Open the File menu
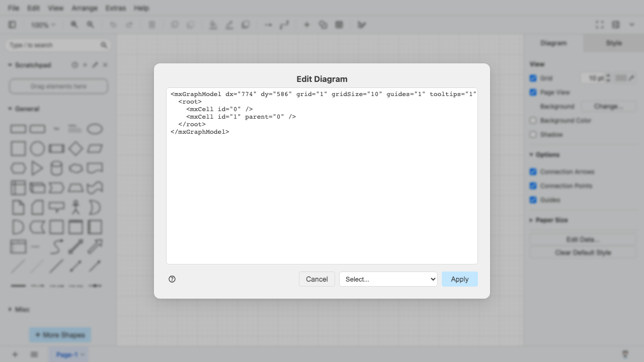The height and width of the screenshot is (362, 644). [x=14, y=8]
